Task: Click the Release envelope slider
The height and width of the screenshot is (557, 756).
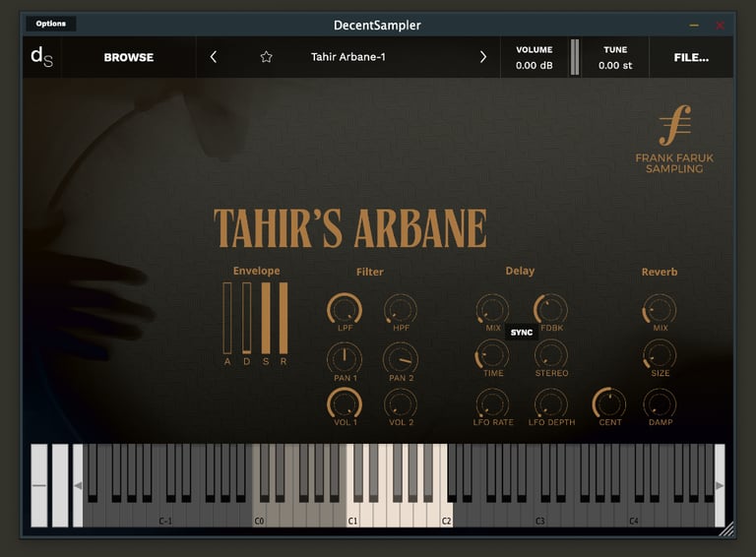Action: point(283,318)
